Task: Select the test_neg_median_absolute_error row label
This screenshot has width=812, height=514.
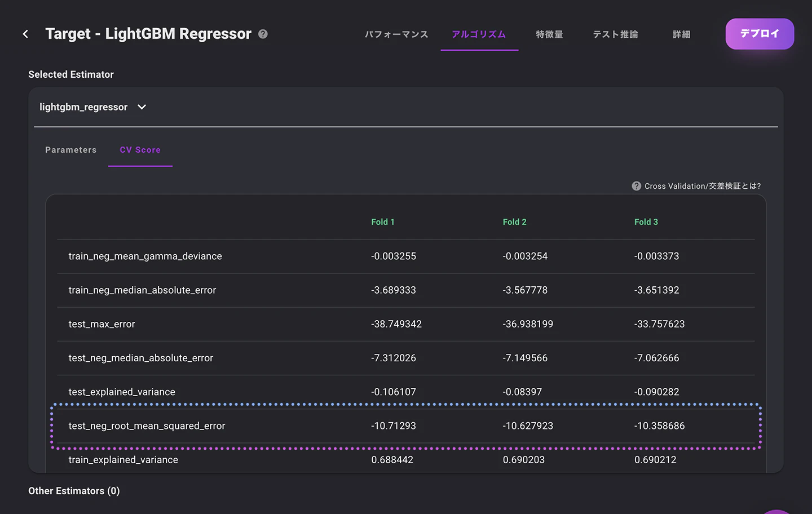Action: pyautogui.click(x=141, y=358)
